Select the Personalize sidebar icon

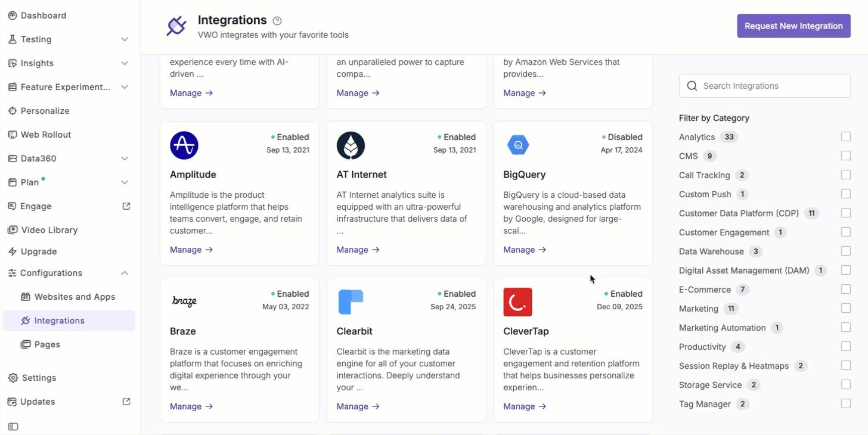tap(13, 110)
